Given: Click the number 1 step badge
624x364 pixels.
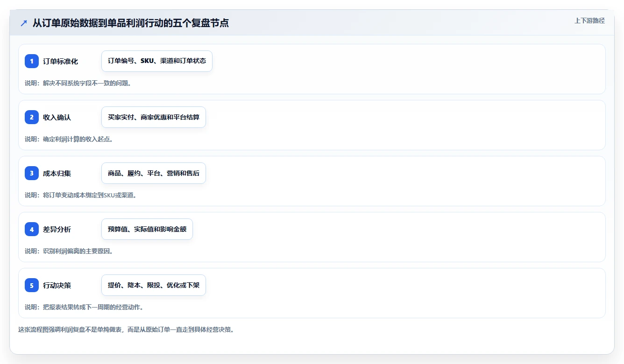Looking at the screenshot, I should point(32,61).
